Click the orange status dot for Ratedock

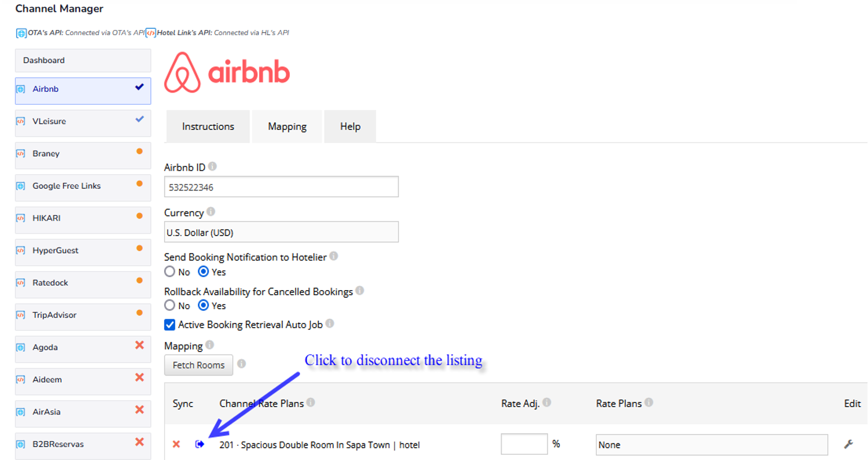pyautogui.click(x=139, y=280)
